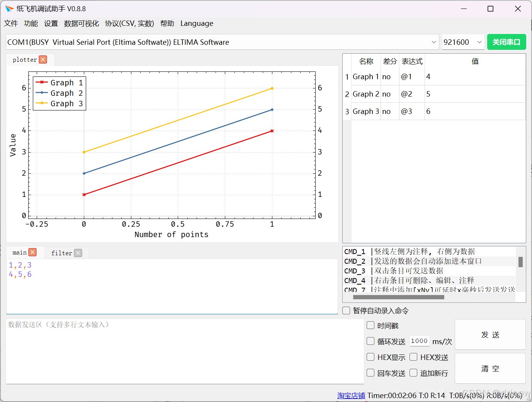Open the 帮助 menu
The width and height of the screenshot is (532, 402).
click(x=167, y=24)
